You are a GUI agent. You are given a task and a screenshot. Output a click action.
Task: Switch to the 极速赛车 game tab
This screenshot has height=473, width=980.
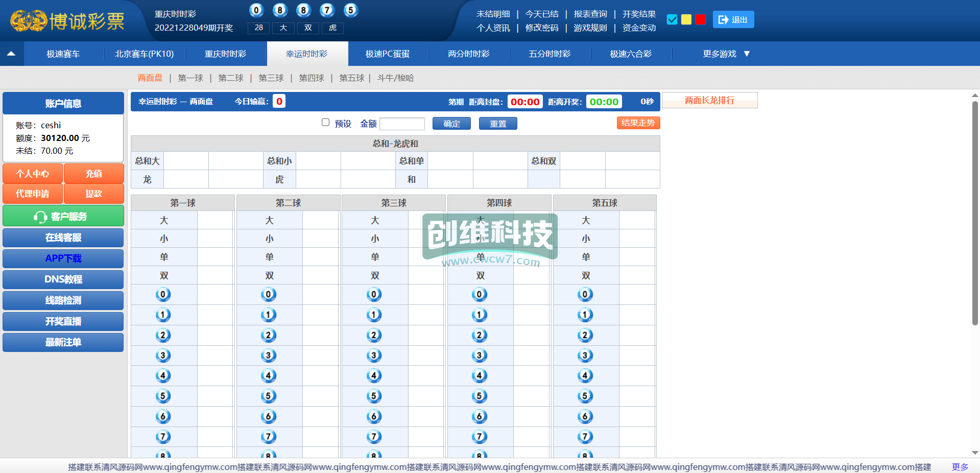(x=63, y=54)
